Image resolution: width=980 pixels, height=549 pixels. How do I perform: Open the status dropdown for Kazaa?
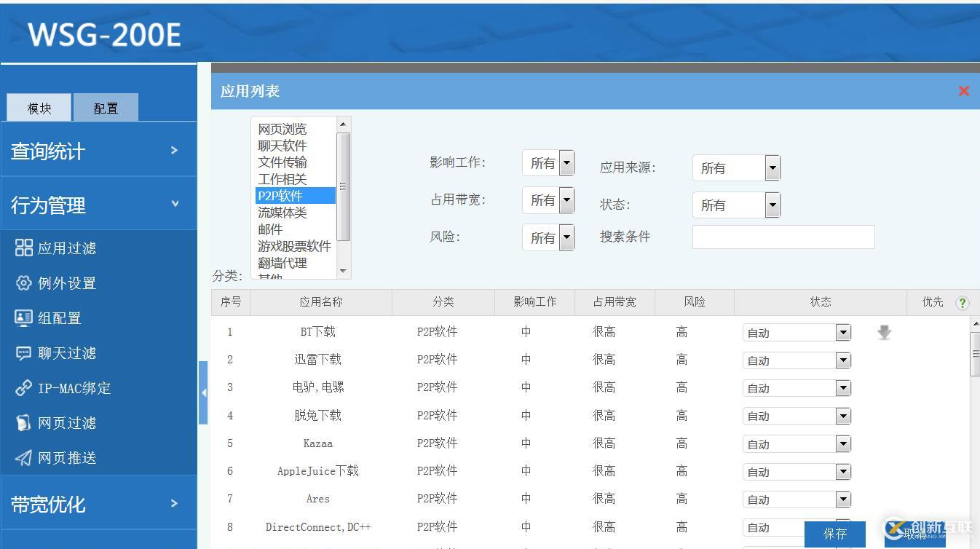797,444
